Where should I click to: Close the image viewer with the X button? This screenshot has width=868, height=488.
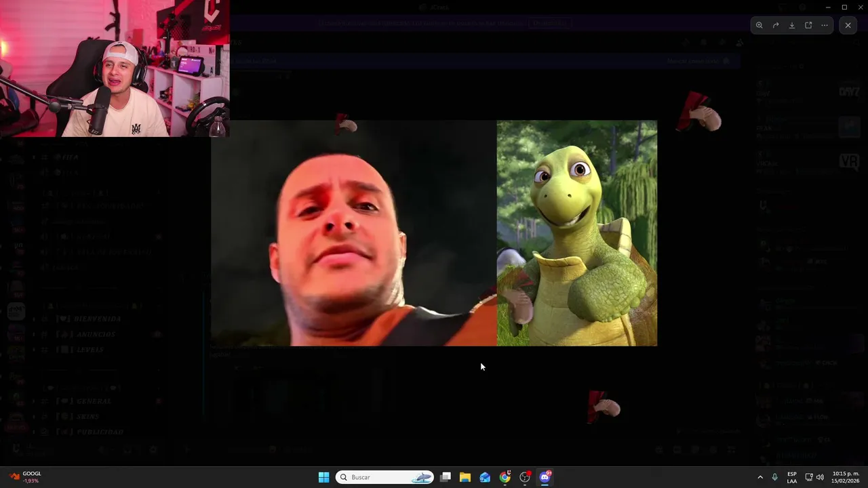[x=848, y=25]
